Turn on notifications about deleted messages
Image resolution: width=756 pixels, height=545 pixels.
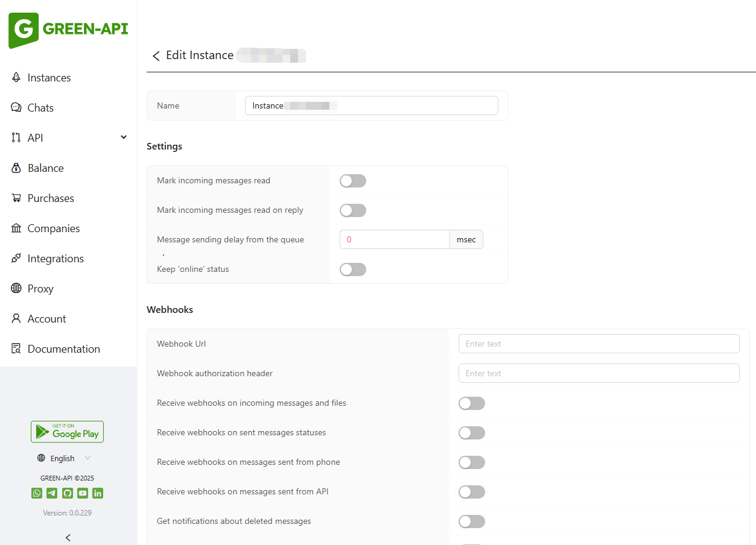pos(472,521)
